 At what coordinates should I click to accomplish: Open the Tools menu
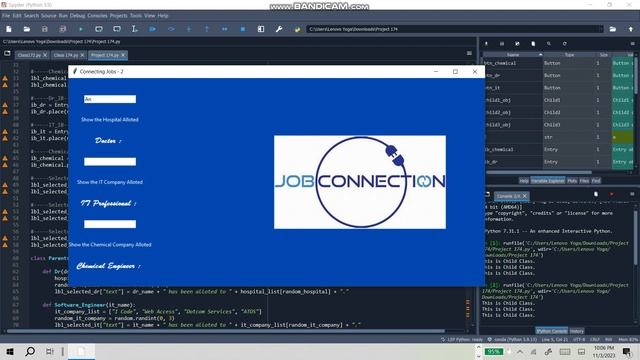pyautogui.click(x=136, y=16)
